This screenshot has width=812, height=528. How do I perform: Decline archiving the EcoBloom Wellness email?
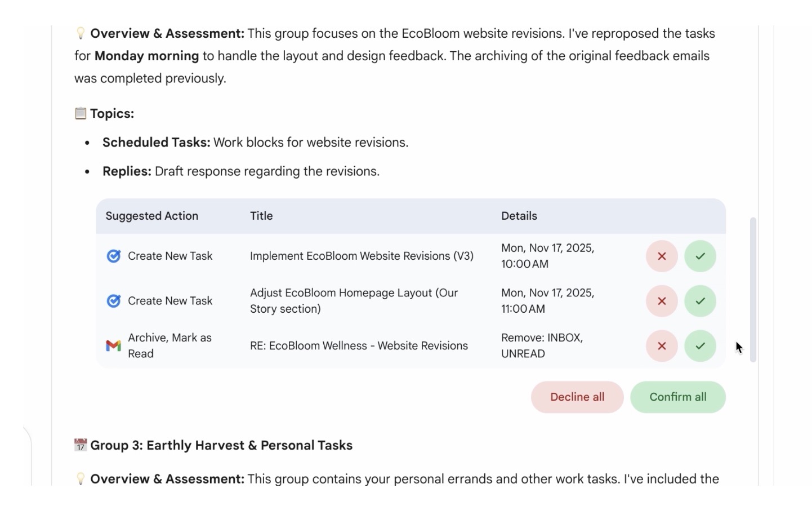coord(662,346)
